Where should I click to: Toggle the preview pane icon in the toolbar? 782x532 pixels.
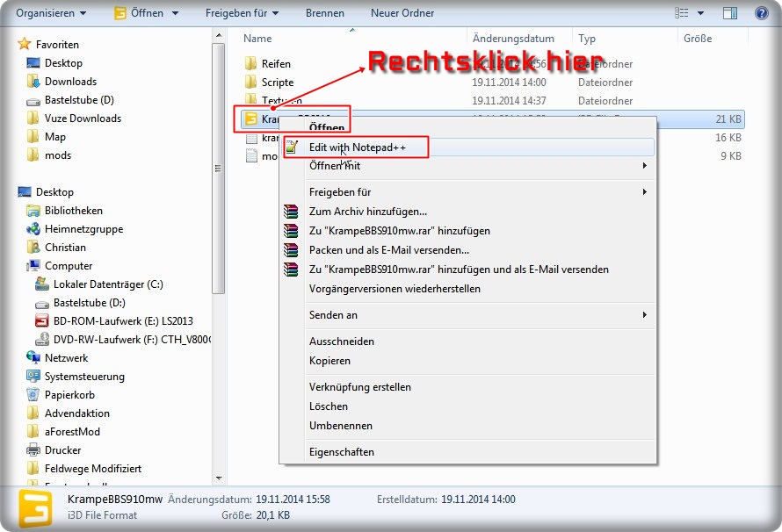(729, 13)
